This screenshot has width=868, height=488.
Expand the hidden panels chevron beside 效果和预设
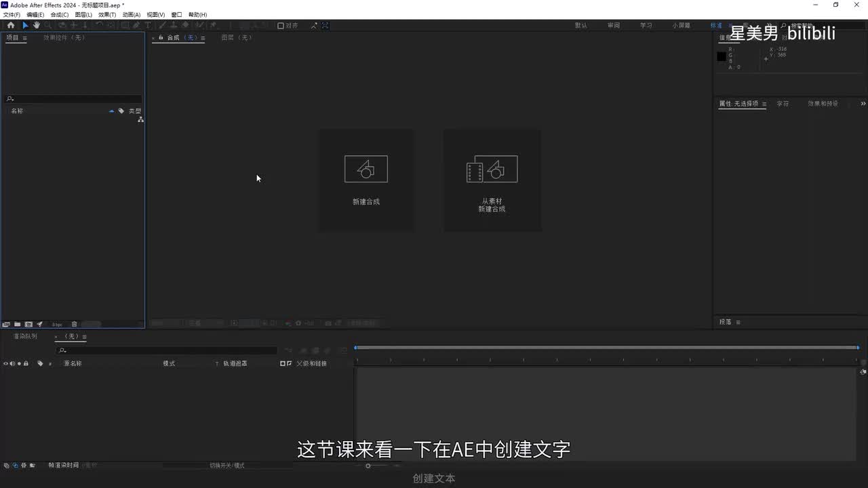point(863,104)
